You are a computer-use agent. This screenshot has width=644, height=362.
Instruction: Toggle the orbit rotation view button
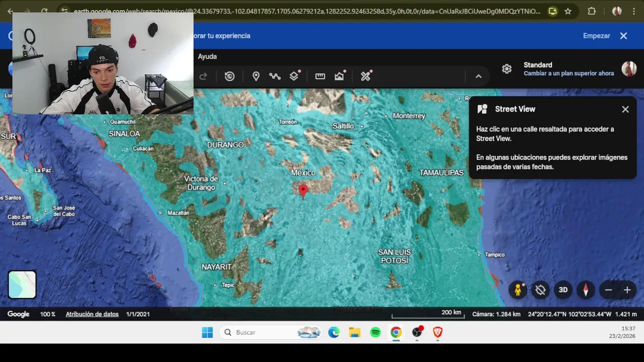pos(540,290)
